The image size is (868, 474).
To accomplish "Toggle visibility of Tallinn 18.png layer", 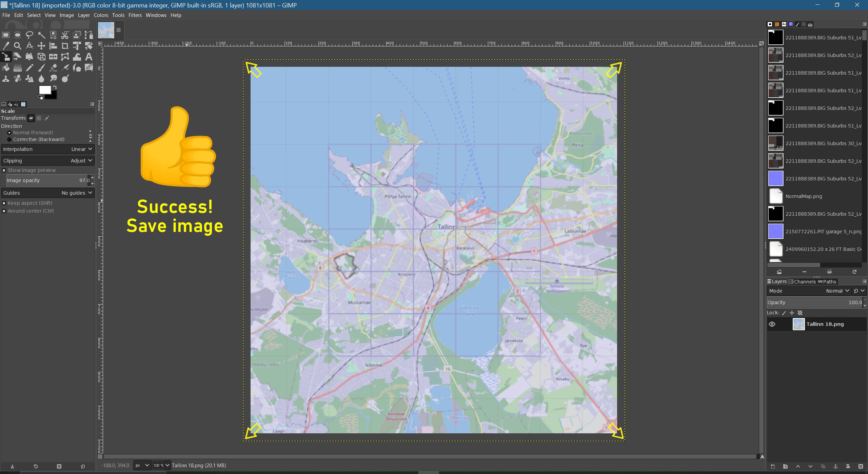I will pyautogui.click(x=772, y=324).
